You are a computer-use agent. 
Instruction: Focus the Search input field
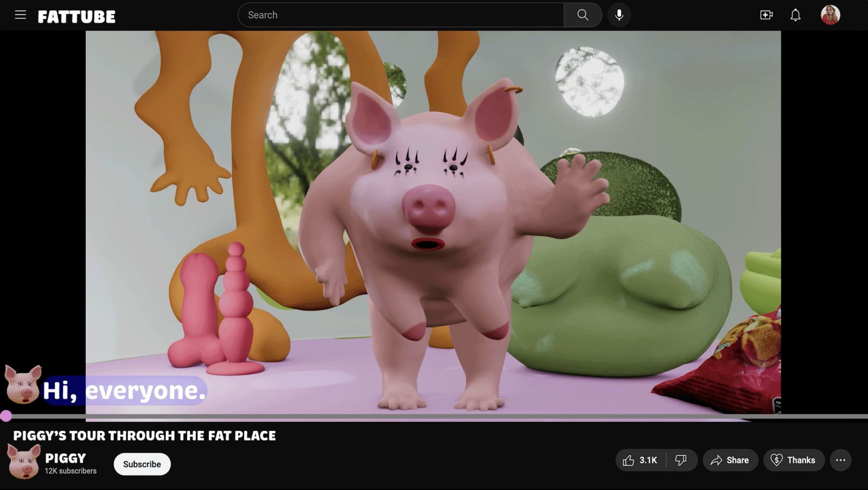[x=401, y=15]
